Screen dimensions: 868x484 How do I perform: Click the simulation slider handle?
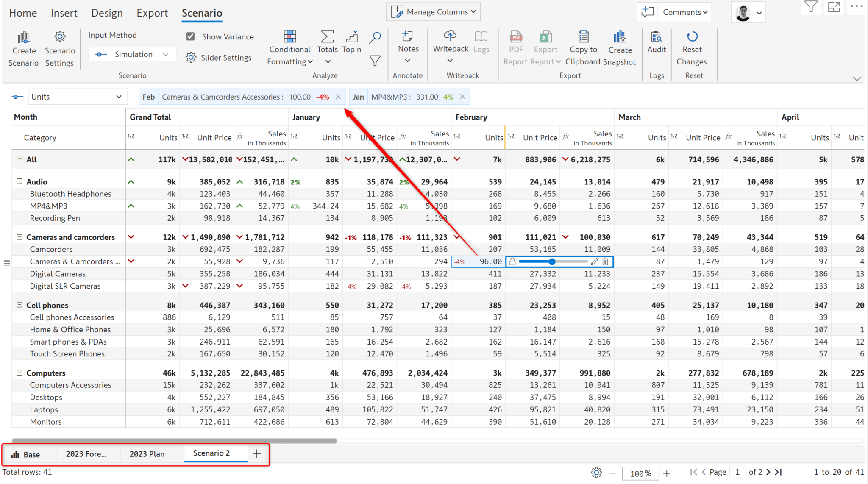(552, 261)
